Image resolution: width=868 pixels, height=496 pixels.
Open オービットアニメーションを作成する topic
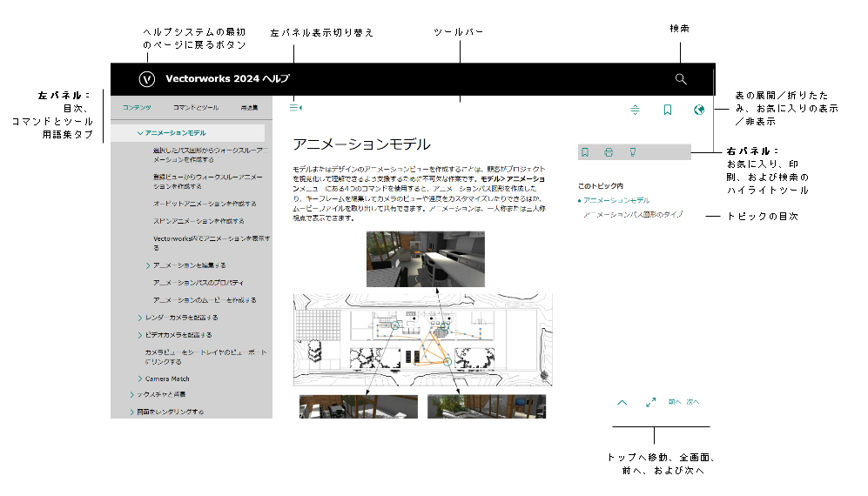tap(205, 204)
